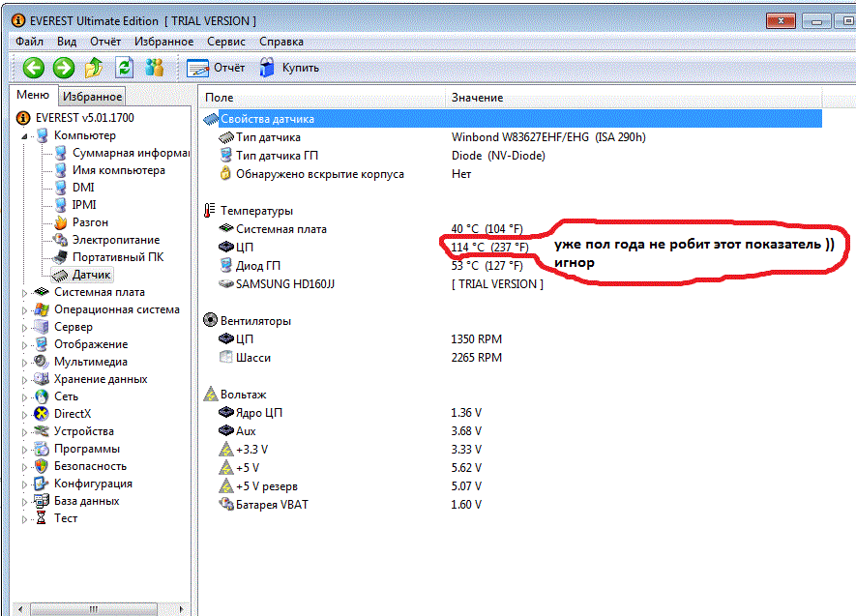Open the Отчёт menu in menu bar
The width and height of the screenshot is (856, 616).
point(105,42)
